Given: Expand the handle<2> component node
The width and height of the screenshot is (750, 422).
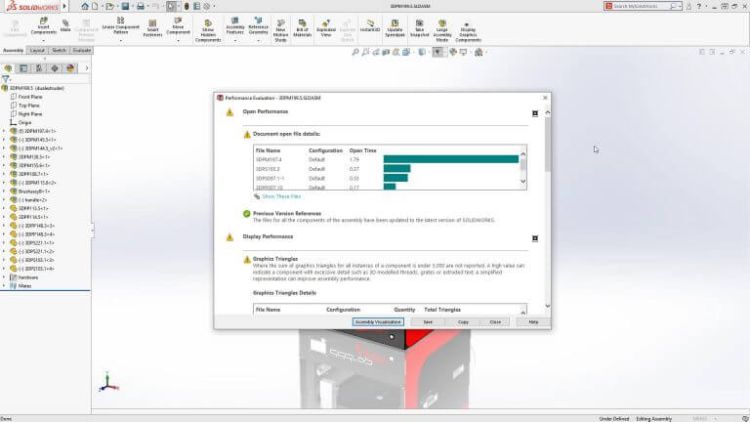Looking at the screenshot, I should [x=4, y=200].
